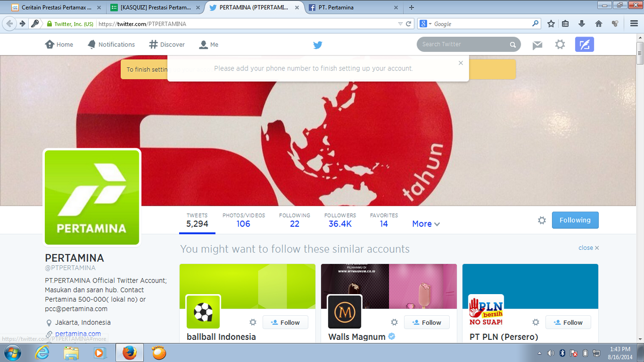Open the navbar settings gear icon
The image size is (644, 362).
(x=560, y=44)
